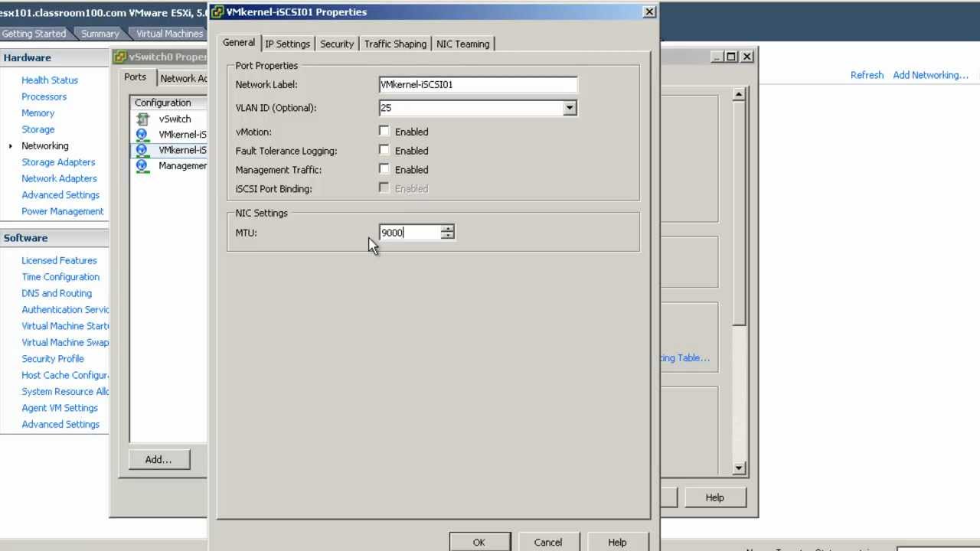Open the Traffic Shaping tab
980x551 pixels.
(395, 44)
